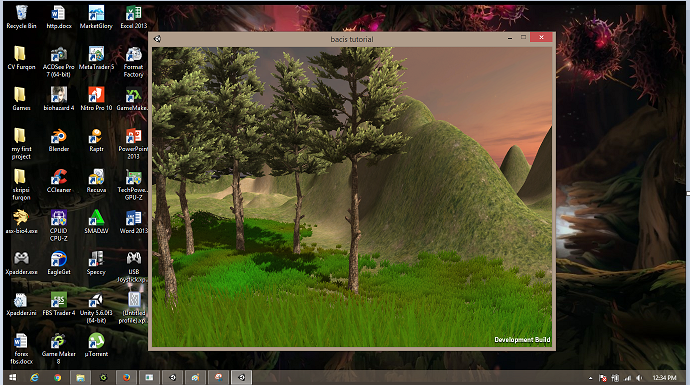Select the Xpadder.exe desktop icon

pos(21,263)
